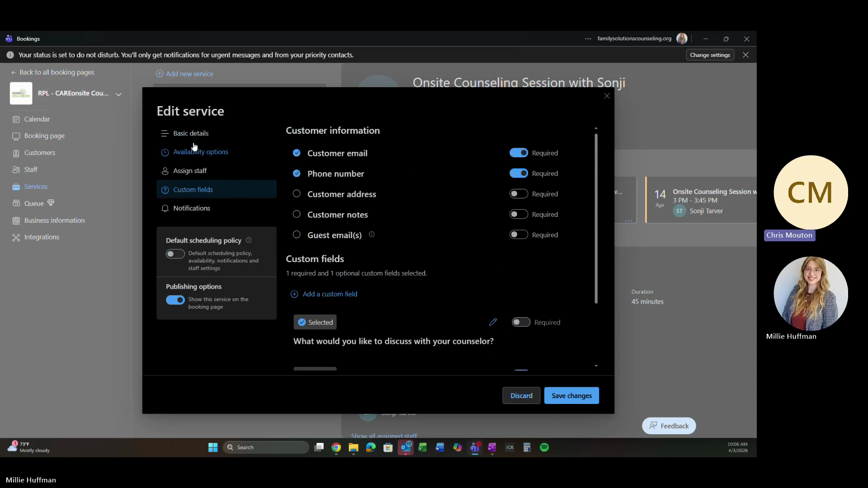
Task: Open Basic details tab
Action: (x=217, y=133)
